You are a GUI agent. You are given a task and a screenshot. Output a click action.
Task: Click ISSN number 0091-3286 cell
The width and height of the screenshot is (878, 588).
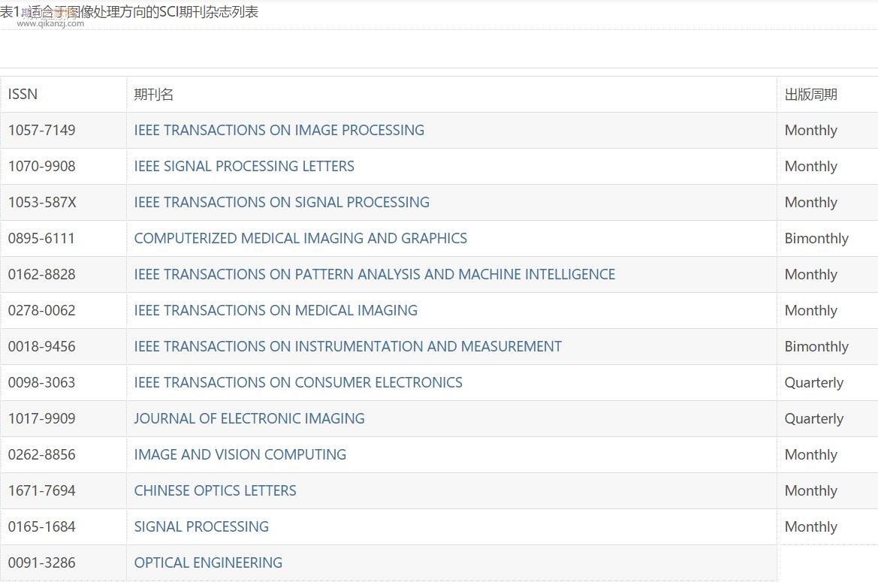click(42, 562)
